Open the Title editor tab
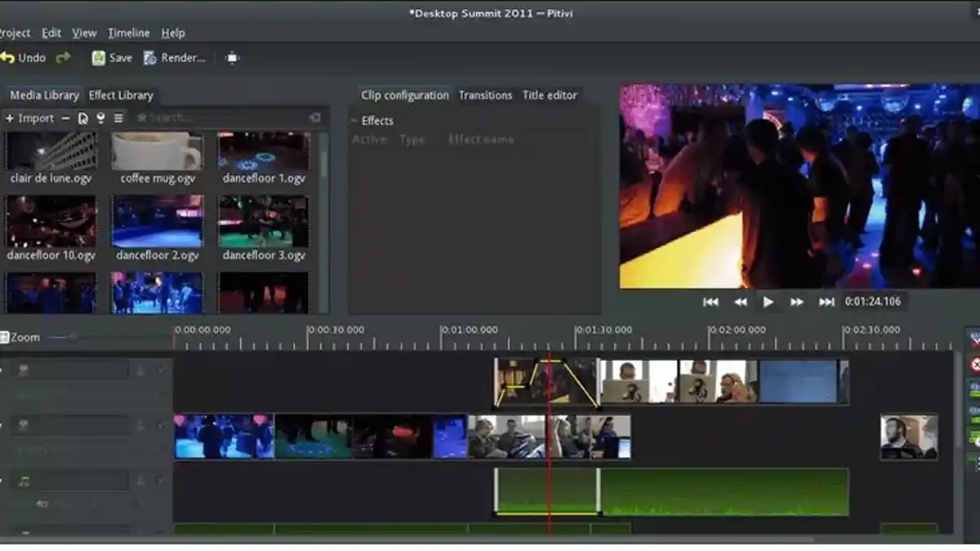 [x=550, y=96]
